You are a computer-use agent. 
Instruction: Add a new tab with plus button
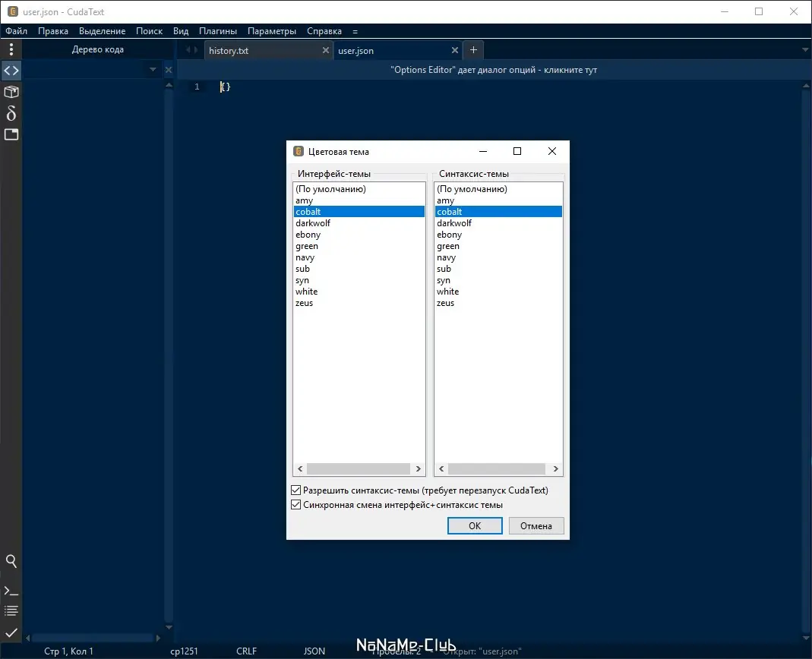[473, 49]
